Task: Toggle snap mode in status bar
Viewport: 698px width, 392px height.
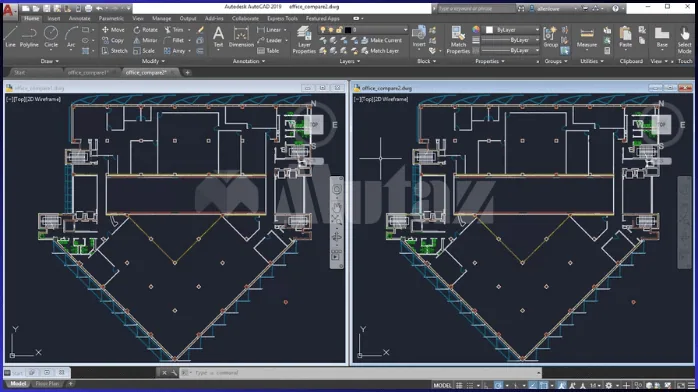Action: (x=470, y=385)
